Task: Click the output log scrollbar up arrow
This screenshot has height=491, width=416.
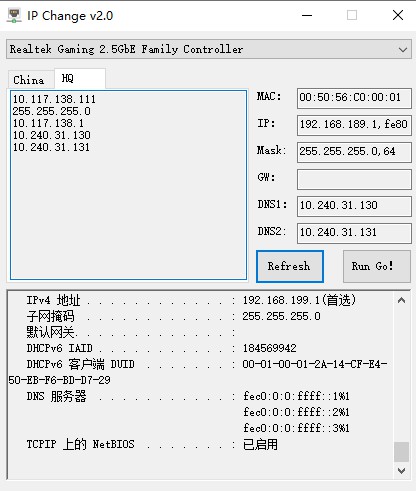Action: pos(401,301)
